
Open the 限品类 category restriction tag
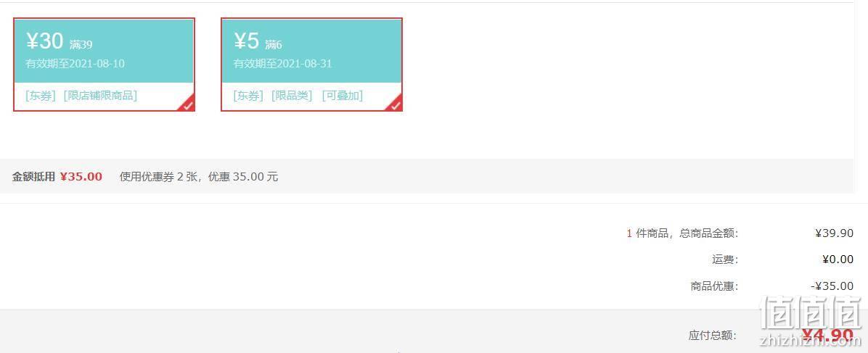pos(292,96)
